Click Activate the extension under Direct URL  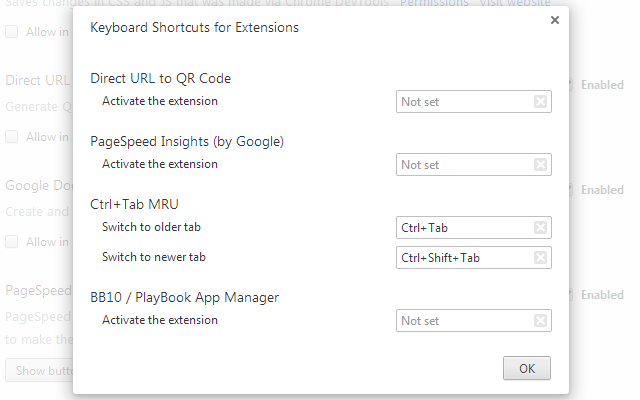click(160, 101)
